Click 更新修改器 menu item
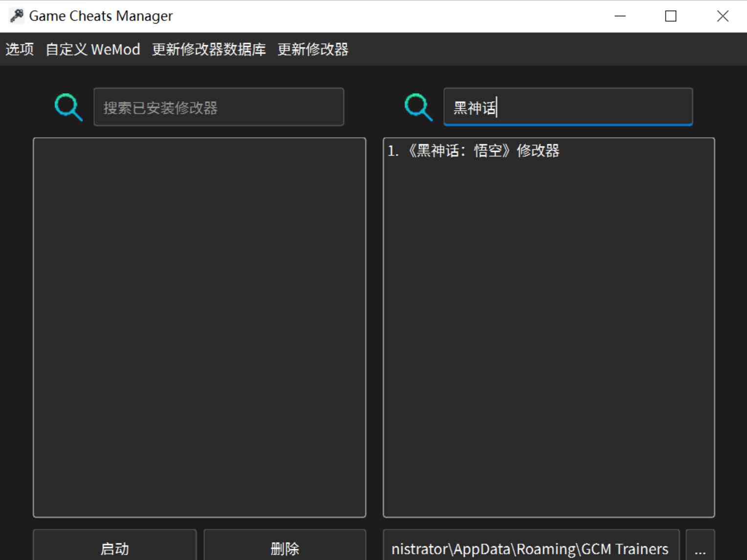The image size is (747, 560). 313,49
